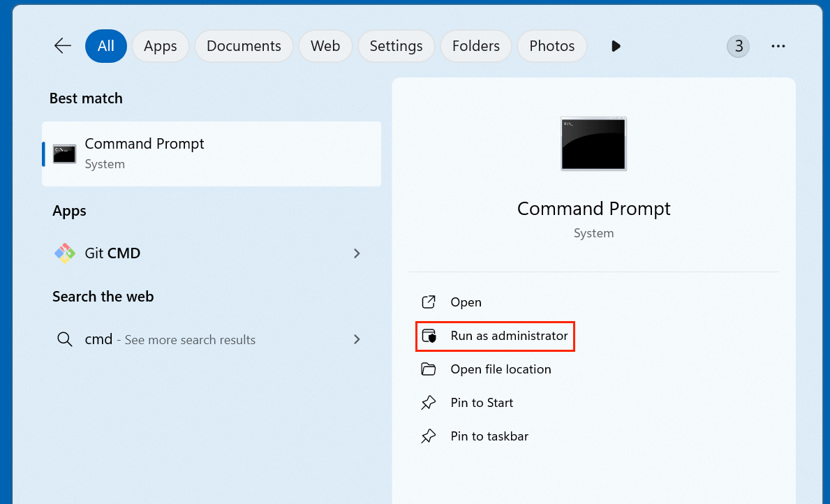Select the Command Prompt icon under Best match

point(64,154)
